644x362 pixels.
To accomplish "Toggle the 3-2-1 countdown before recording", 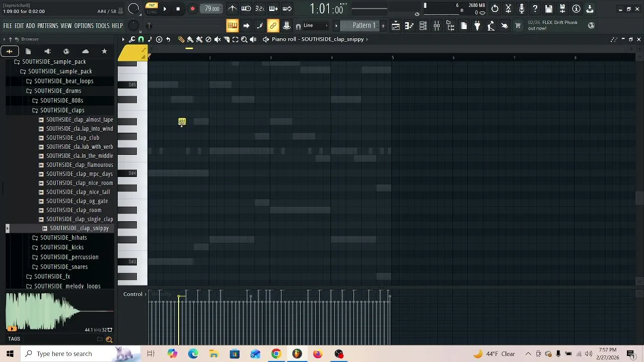I will [260, 9].
